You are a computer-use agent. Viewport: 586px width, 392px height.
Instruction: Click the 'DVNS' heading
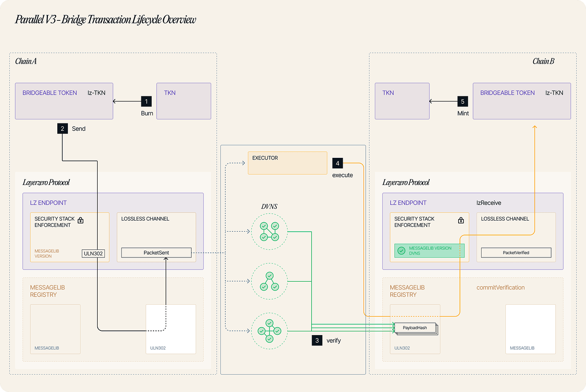269,207
